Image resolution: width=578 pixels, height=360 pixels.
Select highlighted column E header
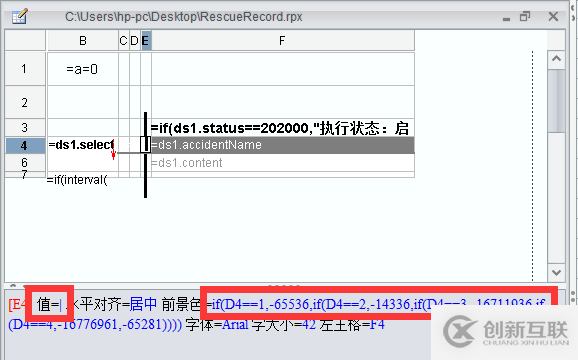click(x=146, y=41)
